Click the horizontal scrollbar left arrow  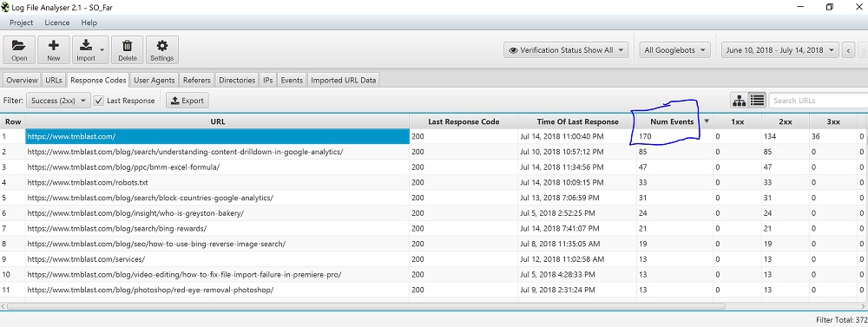click(x=3, y=306)
